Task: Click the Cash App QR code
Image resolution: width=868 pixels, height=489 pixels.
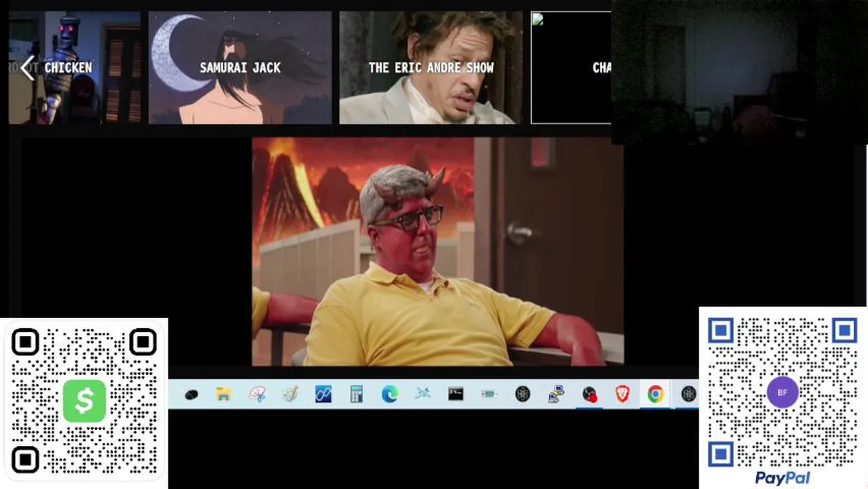Action: coord(84,401)
